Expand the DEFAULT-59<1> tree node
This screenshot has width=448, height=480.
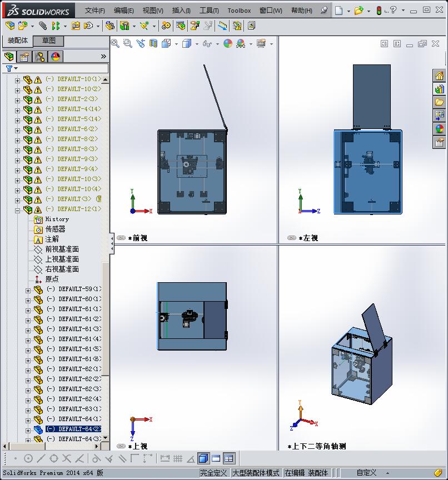point(28,291)
